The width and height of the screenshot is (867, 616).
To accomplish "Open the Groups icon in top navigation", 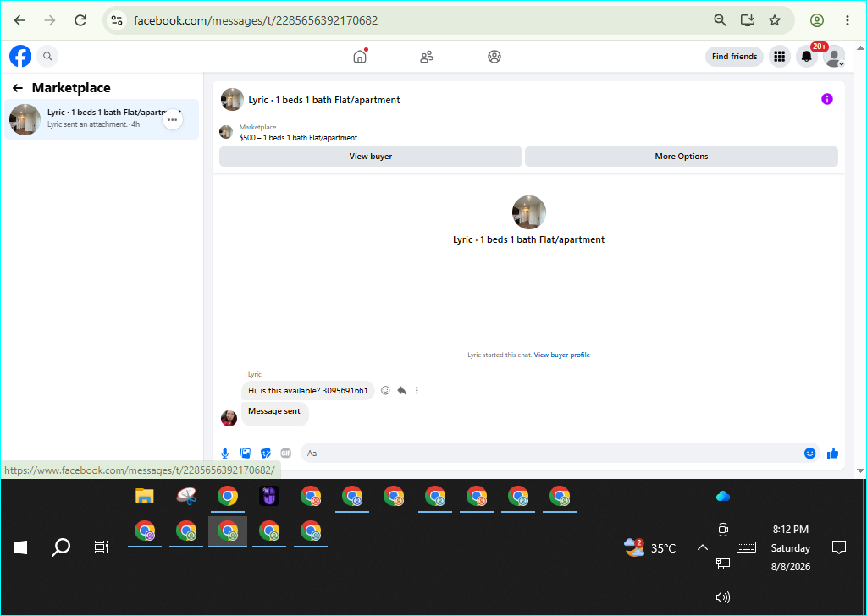I will tap(494, 57).
